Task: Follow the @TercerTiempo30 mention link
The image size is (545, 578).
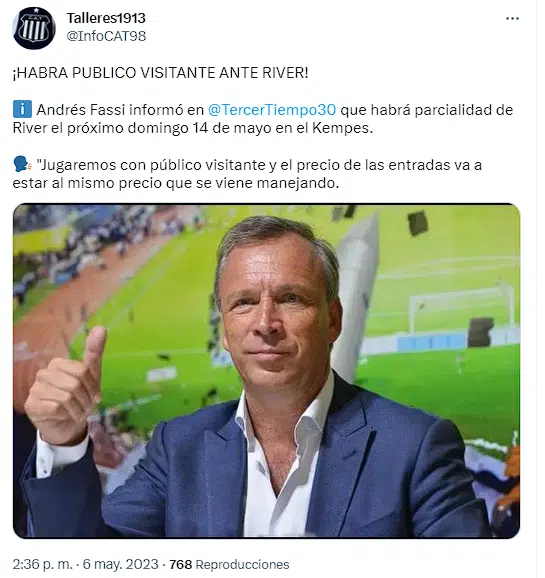Action: (x=272, y=110)
